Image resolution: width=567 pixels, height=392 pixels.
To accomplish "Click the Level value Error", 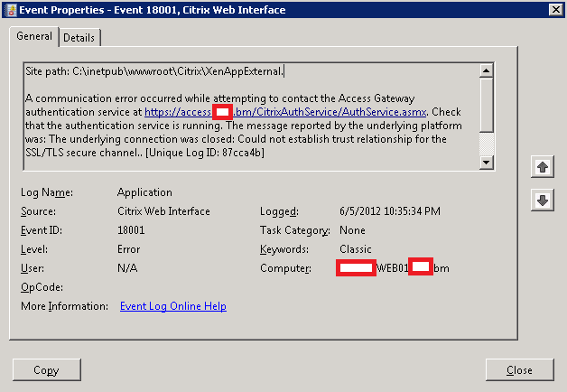I will [129, 249].
